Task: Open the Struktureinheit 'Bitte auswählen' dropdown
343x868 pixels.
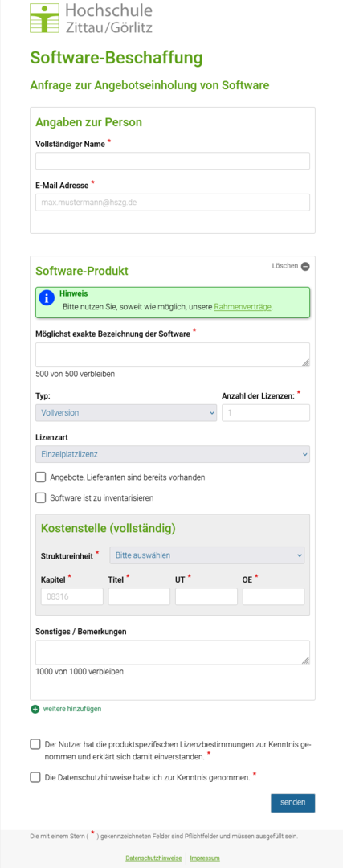Action: pos(207,555)
